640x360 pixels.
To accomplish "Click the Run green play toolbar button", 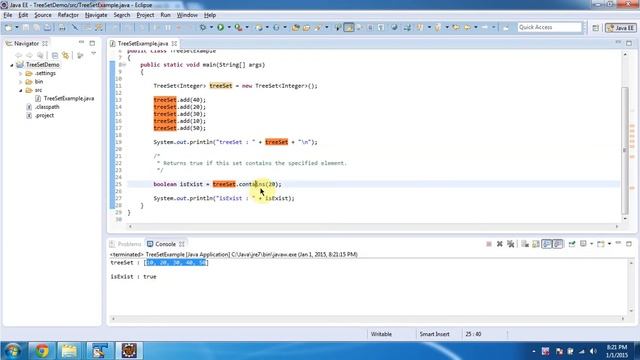I will pos(220,27).
